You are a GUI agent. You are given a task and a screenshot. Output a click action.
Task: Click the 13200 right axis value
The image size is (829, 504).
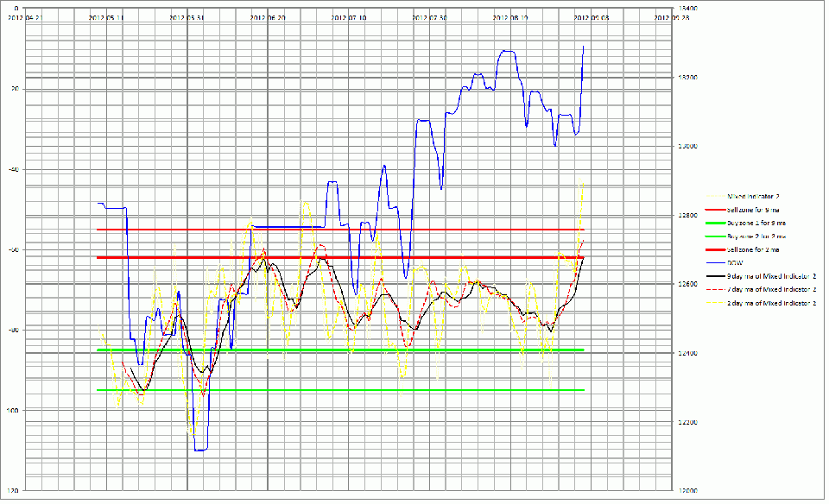tap(687, 77)
